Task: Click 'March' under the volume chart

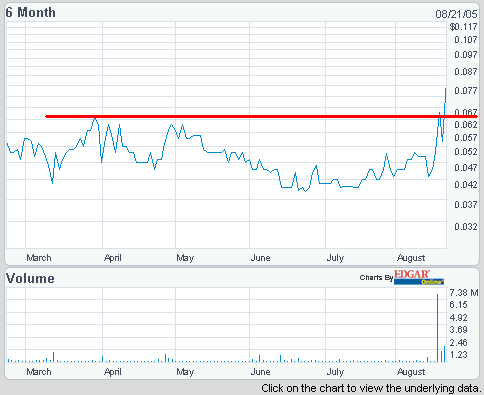Action: coord(39,372)
